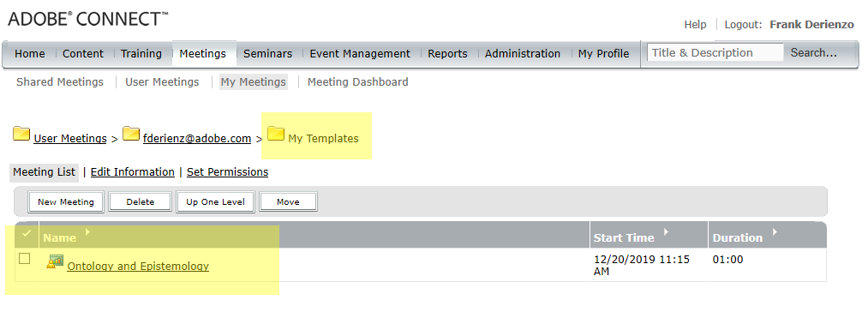
Task: Sort by Start Time column arrow
Action: 666,231
